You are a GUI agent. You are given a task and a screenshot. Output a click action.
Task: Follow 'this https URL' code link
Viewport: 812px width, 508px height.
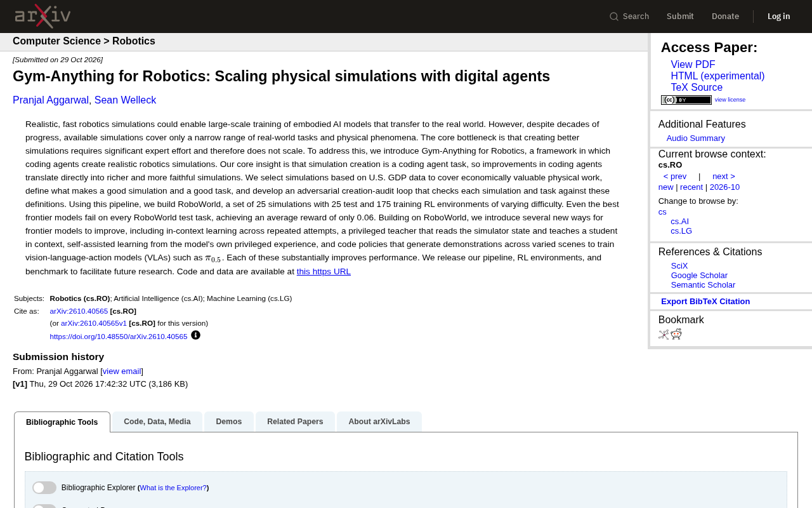coord(324,272)
